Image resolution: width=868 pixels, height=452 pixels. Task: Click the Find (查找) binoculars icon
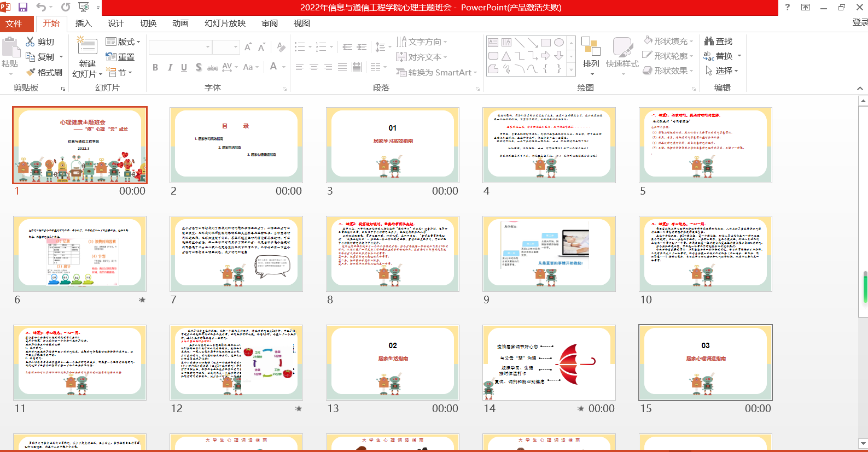[x=709, y=41]
